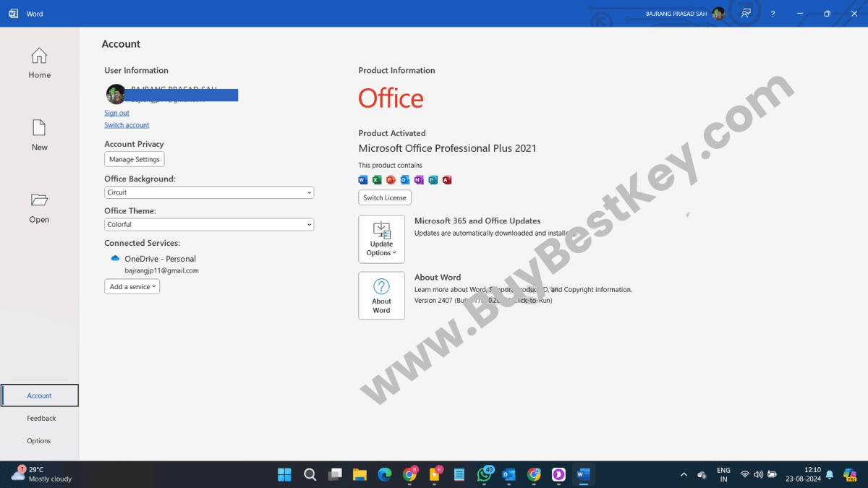Open Help with the question mark icon
This screenshot has width=868, height=488.
pos(773,14)
